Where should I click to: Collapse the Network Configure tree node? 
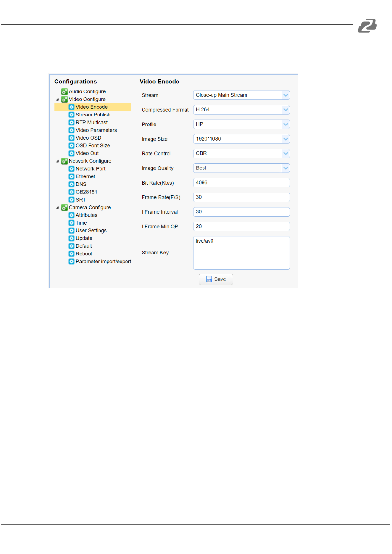[x=57, y=161]
